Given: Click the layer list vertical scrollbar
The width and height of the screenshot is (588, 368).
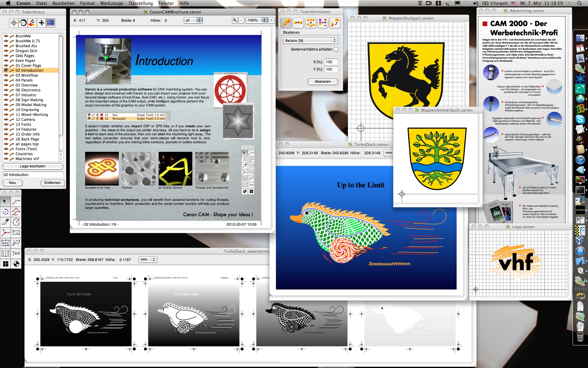Looking at the screenshot, I should (61, 97).
